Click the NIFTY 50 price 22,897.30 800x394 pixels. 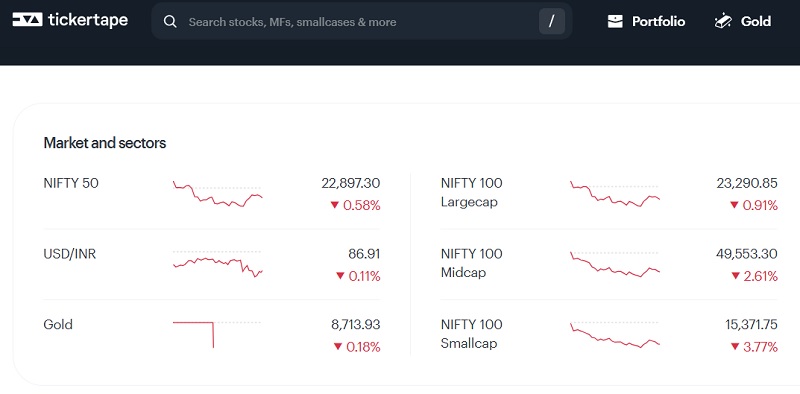(x=351, y=183)
